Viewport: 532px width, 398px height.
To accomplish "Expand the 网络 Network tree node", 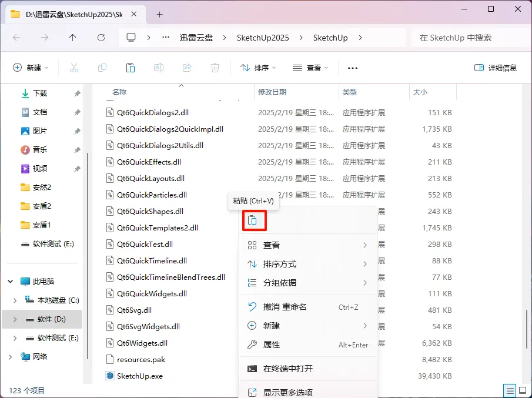I will pos(11,357).
